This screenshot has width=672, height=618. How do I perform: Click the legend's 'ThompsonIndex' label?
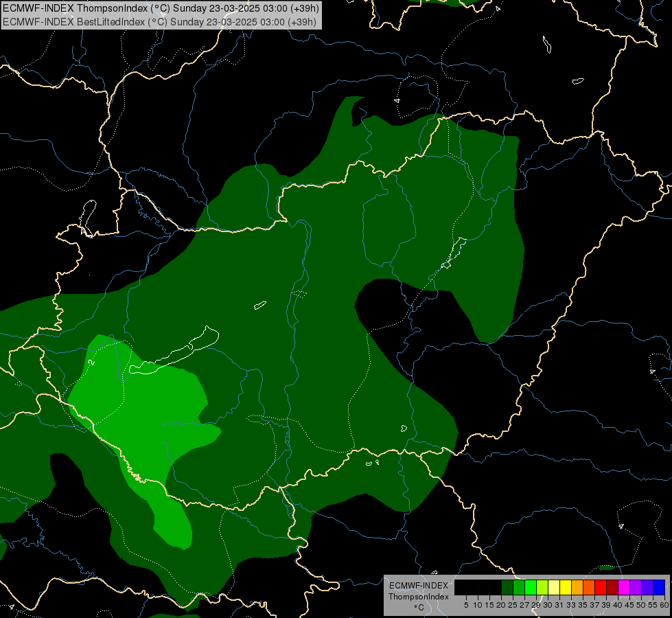(x=419, y=597)
